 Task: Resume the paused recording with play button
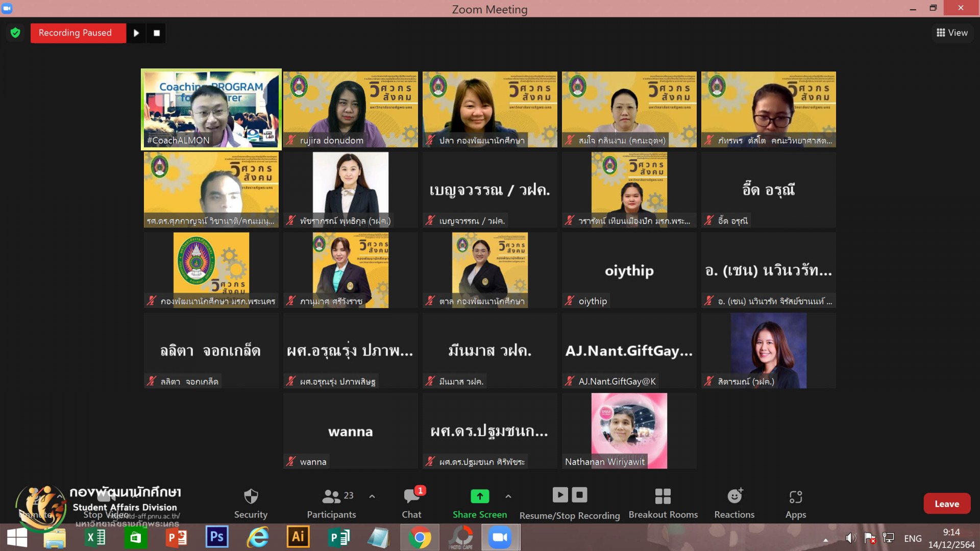point(136,33)
